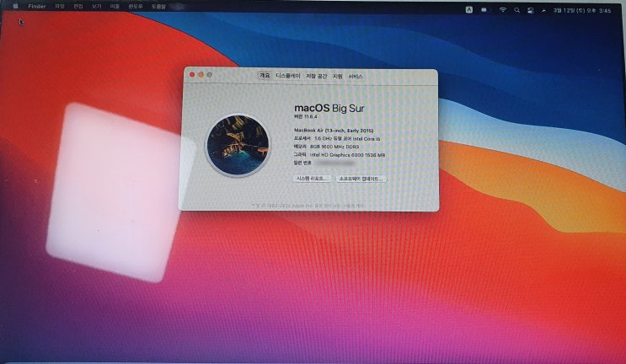626x364 pixels.
Task: Select the 개요 tab
Action: point(265,76)
